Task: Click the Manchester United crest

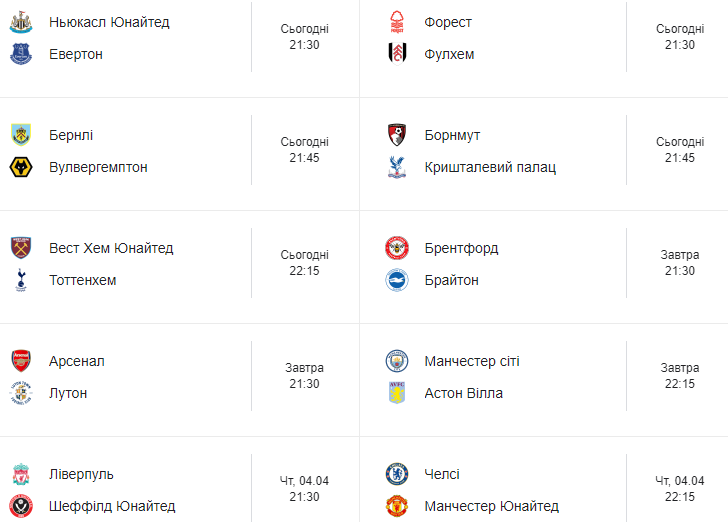Action: point(396,506)
